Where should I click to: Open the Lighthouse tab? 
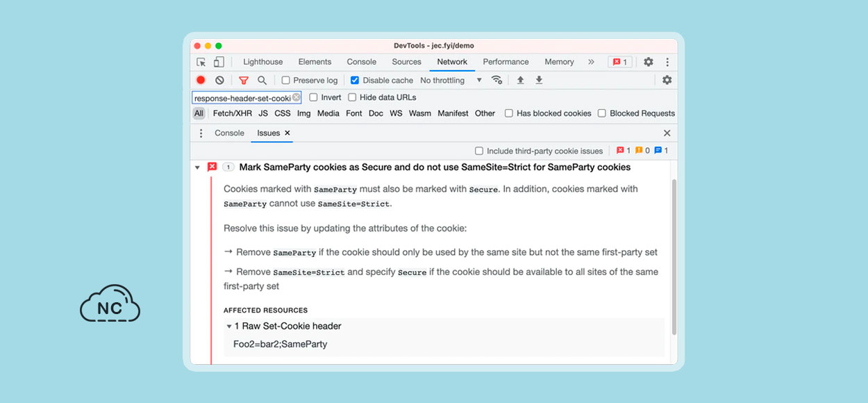tap(263, 62)
